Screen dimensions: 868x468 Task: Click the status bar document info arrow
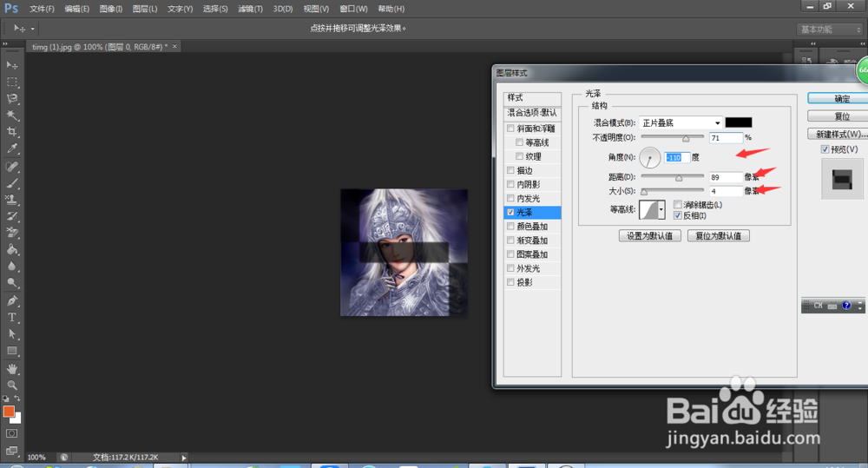(184, 458)
